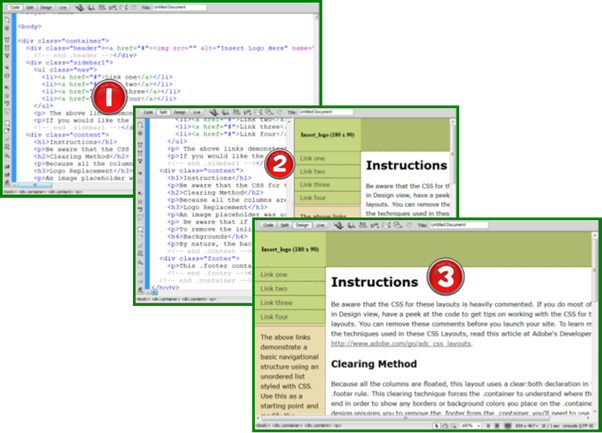The height and width of the screenshot is (433, 602).
Task: Click Unicode (UTF-8) encoding in the status bar
Action: [x=578, y=426]
